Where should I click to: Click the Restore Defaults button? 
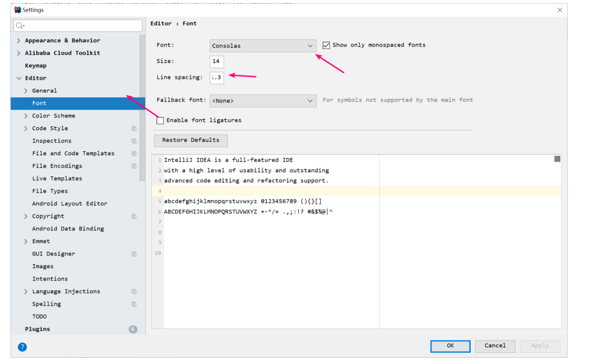click(x=191, y=140)
